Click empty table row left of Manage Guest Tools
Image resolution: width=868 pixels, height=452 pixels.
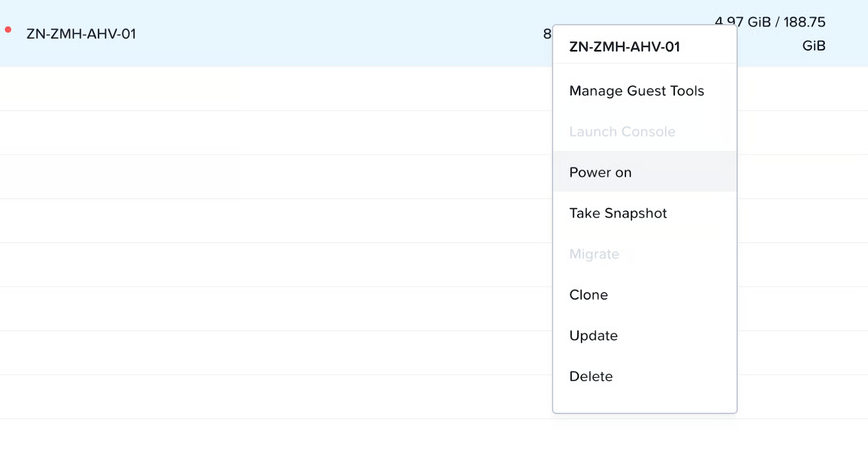[x=271, y=90]
